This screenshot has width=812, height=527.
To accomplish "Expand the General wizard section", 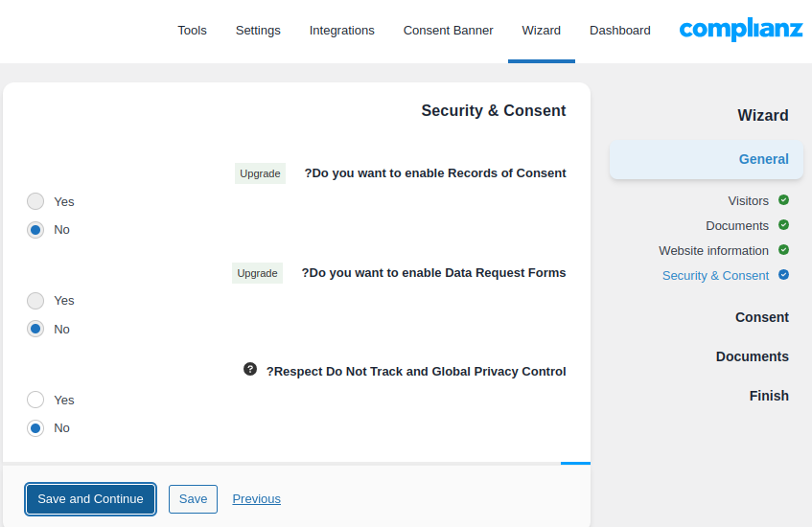I will click(x=763, y=159).
